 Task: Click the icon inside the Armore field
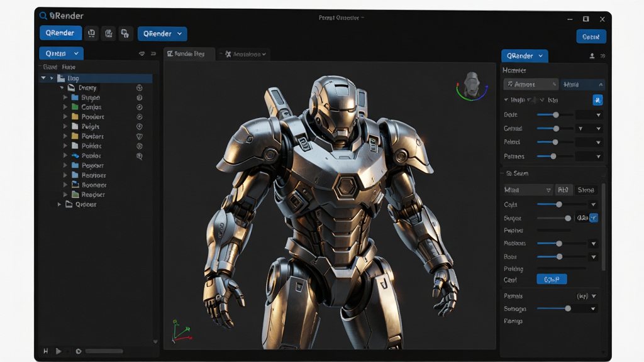point(509,84)
